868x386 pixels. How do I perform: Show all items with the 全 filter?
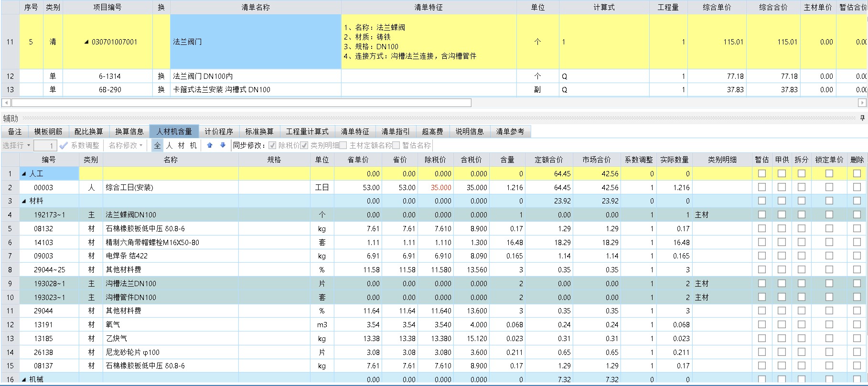tap(158, 145)
